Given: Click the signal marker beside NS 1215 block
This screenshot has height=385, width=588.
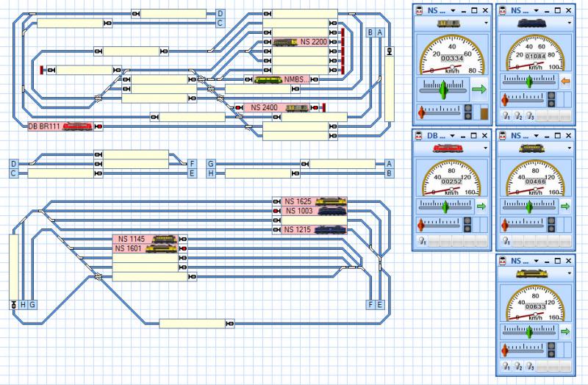Looking at the screenshot, I should (x=277, y=230).
